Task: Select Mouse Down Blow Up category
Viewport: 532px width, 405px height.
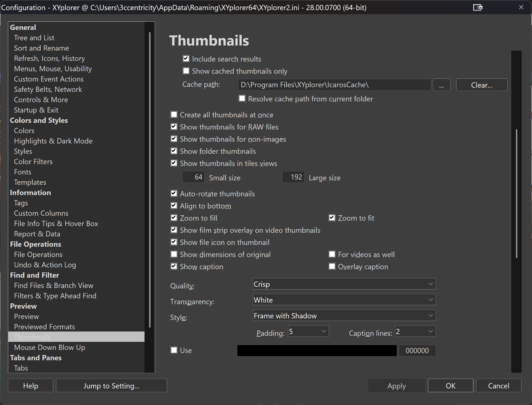Action: (x=50, y=347)
